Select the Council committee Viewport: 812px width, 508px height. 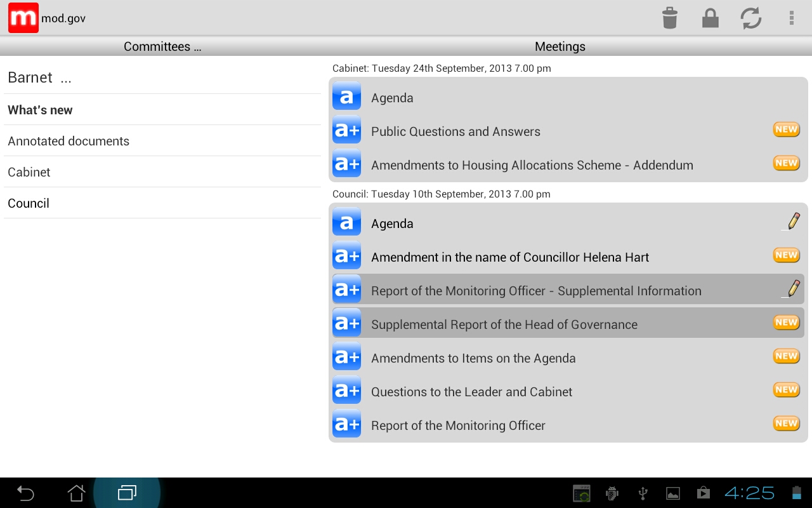pos(29,203)
